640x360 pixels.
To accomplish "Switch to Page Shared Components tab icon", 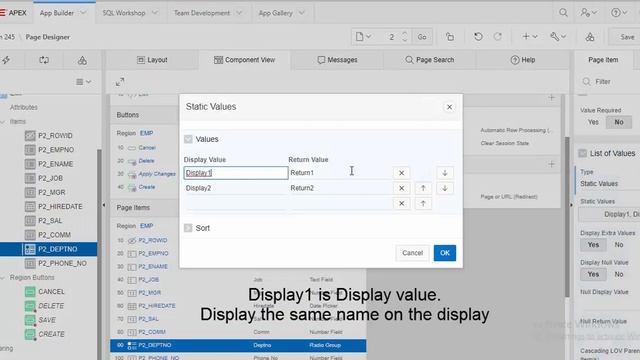I will (x=82, y=60).
